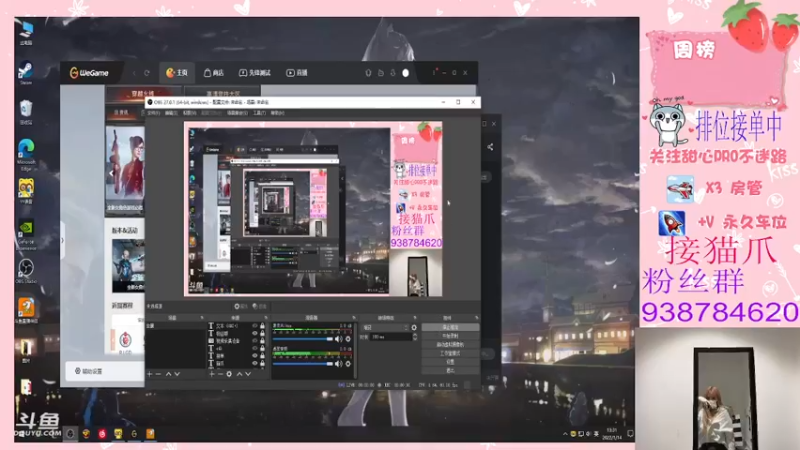Screen dimensions: 800x450
Task: Add a new scene with plus icon
Action: (149, 374)
